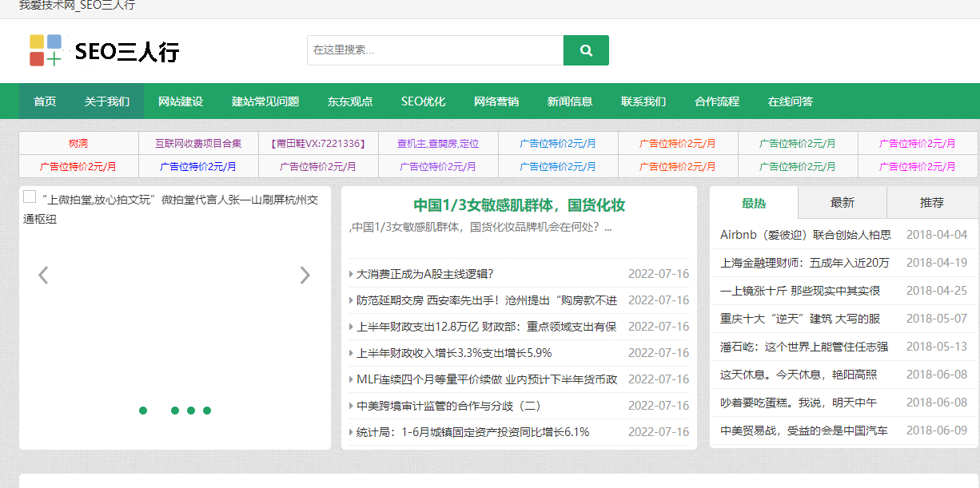Switch to the 最新 tab

pyautogui.click(x=841, y=203)
